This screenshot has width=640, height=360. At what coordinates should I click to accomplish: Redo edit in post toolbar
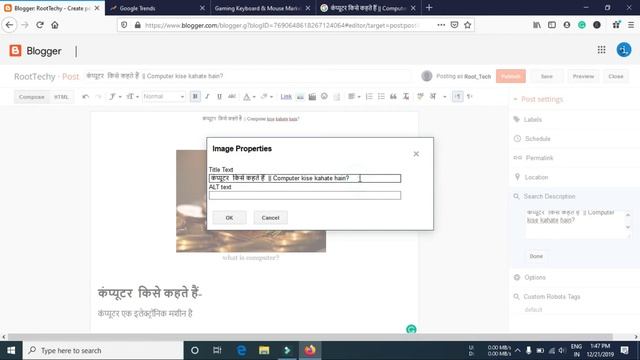tap(98, 97)
